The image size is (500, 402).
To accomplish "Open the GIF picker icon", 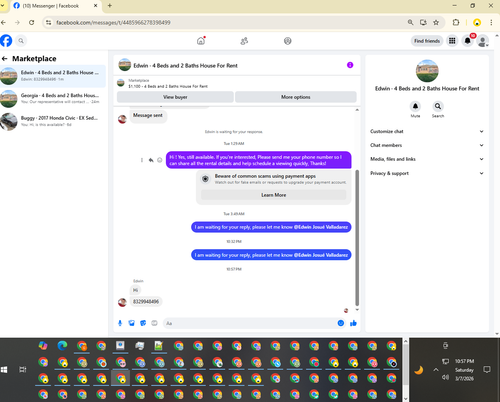I will (x=154, y=323).
